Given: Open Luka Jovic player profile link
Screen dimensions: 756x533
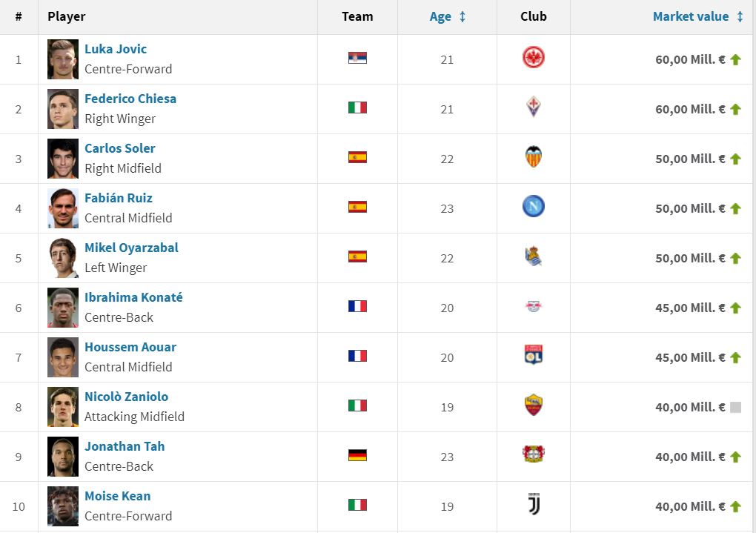Looking at the screenshot, I should (116, 49).
